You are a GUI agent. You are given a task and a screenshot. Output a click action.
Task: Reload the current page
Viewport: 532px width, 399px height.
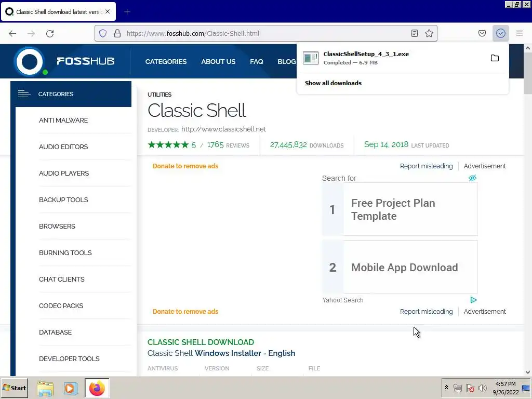[50, 33]
